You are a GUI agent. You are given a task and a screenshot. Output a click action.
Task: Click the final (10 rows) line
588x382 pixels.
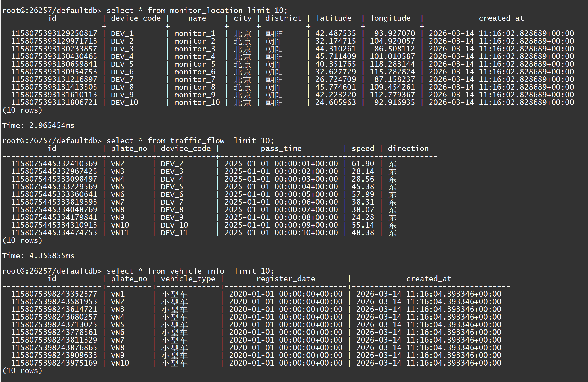(x=22, y=371)
